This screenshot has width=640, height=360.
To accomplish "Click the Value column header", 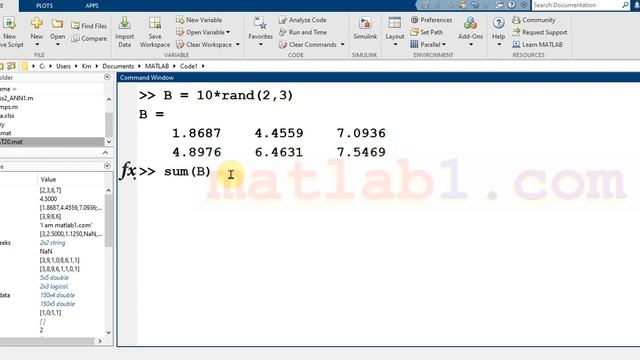I will [x=48, y=179].
